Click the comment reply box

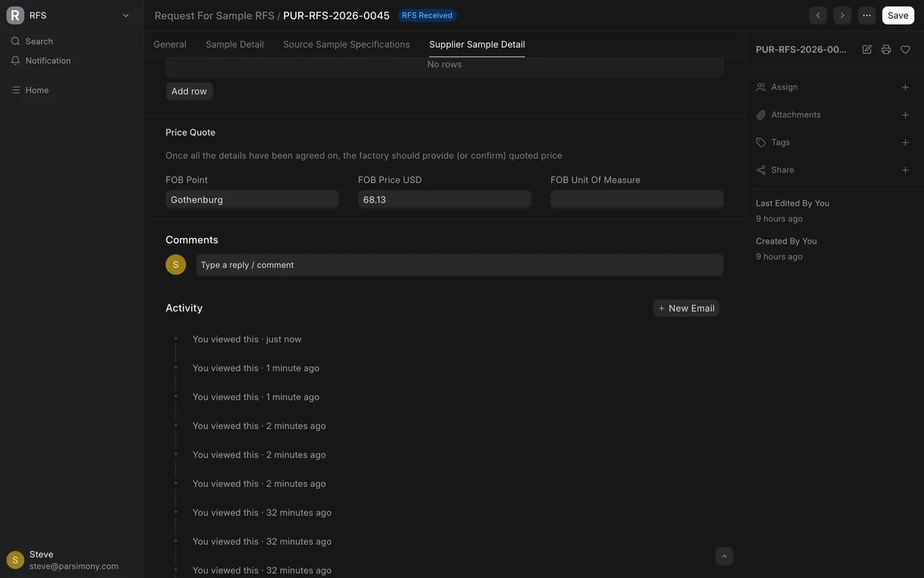[x=460, y=264]
